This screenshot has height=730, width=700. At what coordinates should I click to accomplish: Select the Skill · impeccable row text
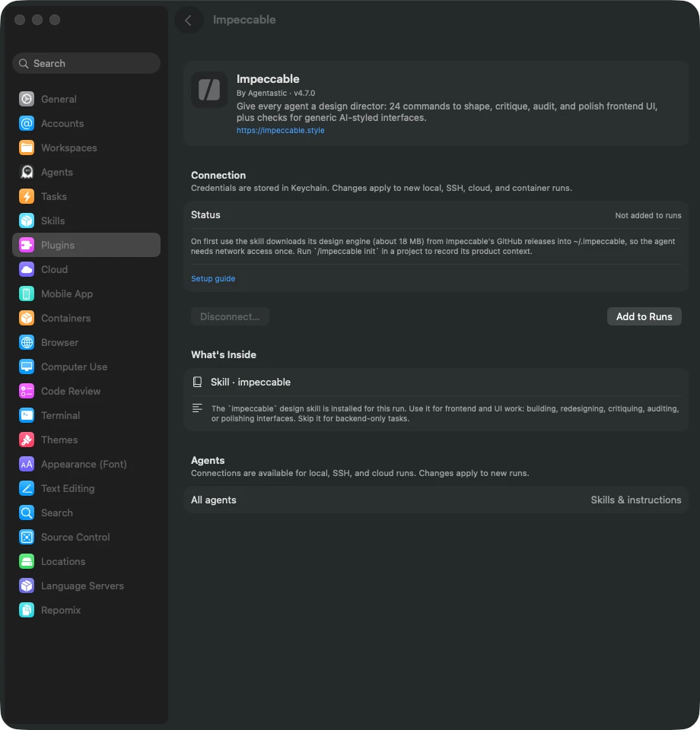250,382
